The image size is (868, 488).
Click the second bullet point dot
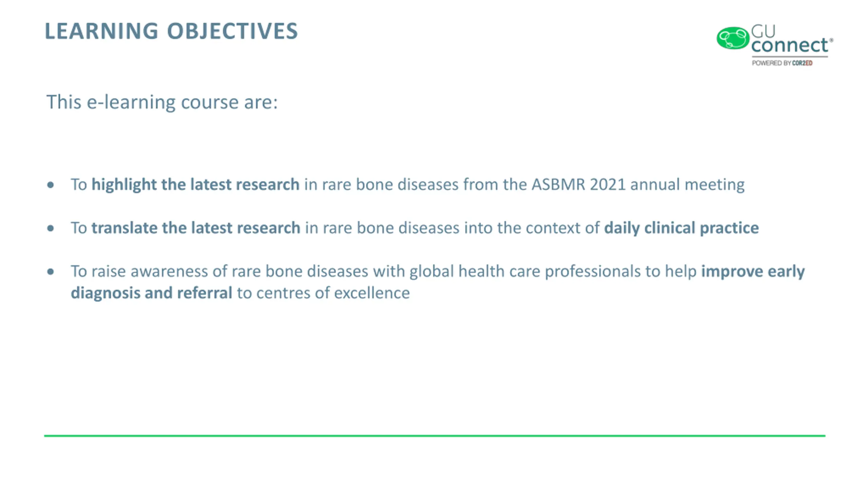pos(51,228)
